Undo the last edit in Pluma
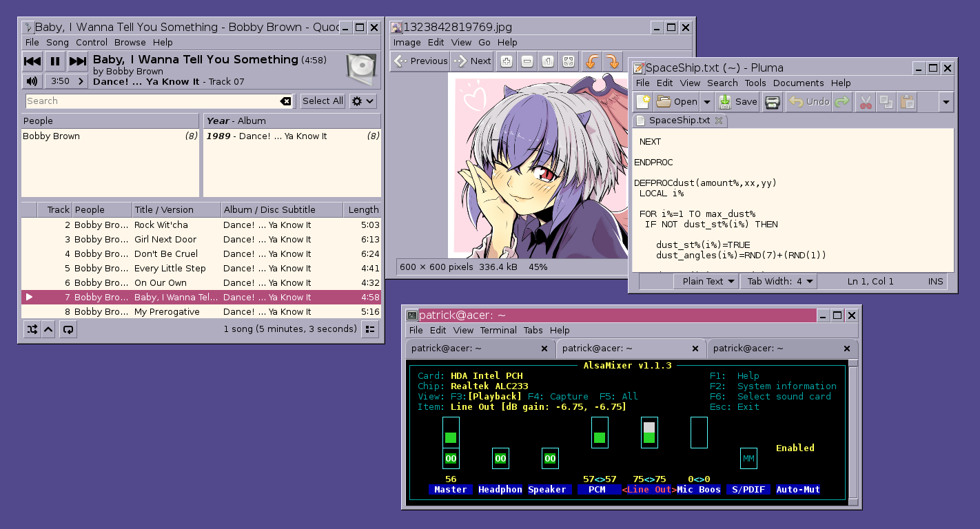Screen dimensions: 980x529 [809, 102]
